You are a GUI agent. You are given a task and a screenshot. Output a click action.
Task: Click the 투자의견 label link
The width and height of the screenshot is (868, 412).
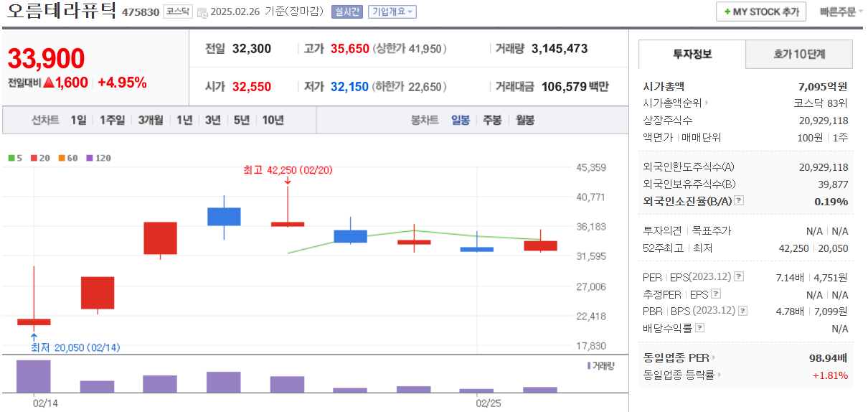pos(664,231)
